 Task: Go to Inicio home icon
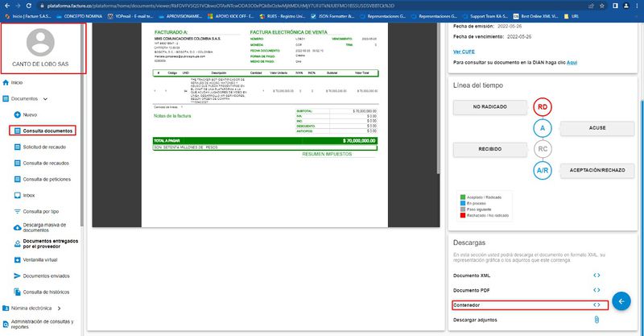(6, 83)
